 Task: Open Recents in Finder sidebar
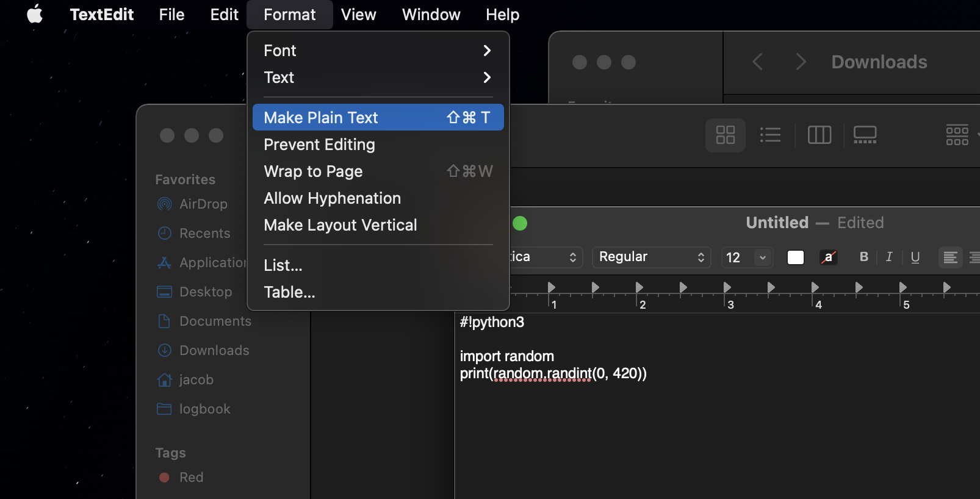(194, 233)
